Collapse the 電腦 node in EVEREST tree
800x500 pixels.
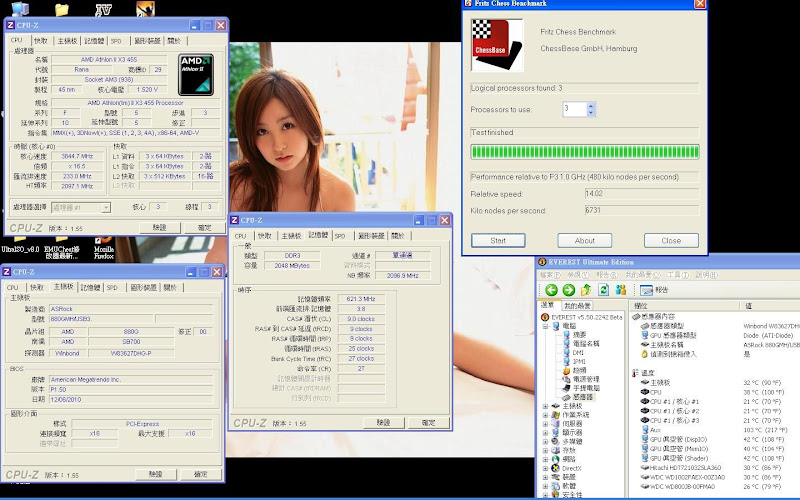(545, 326)
